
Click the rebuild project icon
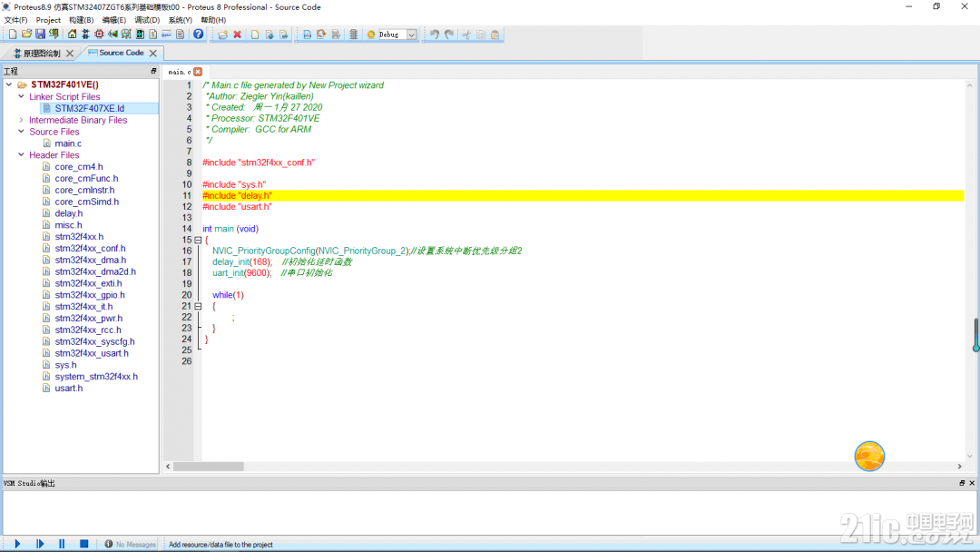point(321,34)
